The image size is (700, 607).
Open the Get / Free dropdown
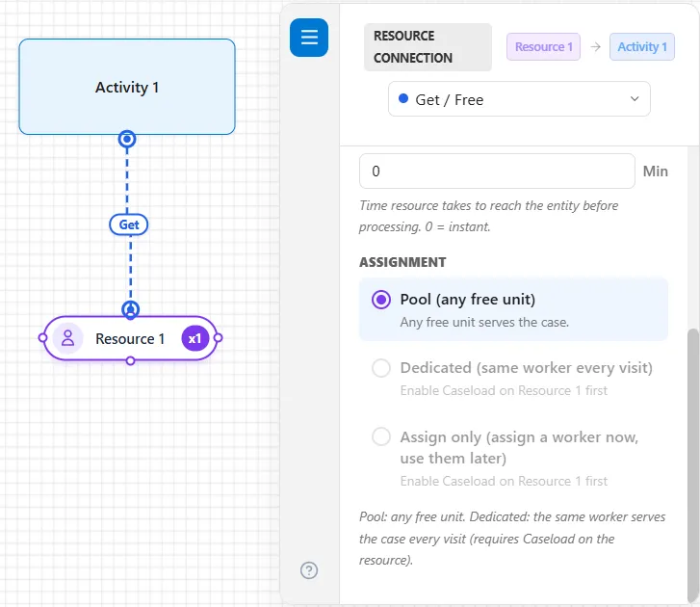pos(519,99)
